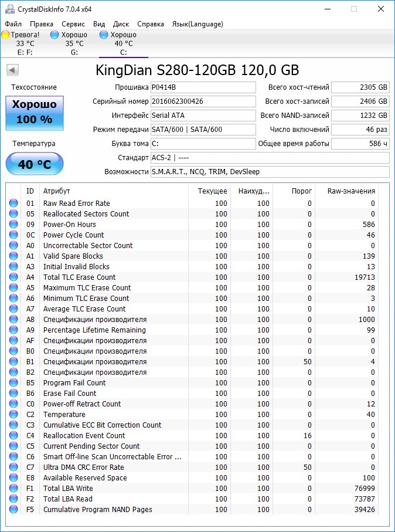
Task: Click the host reads value 2305 GB
Action: (360, 87)
